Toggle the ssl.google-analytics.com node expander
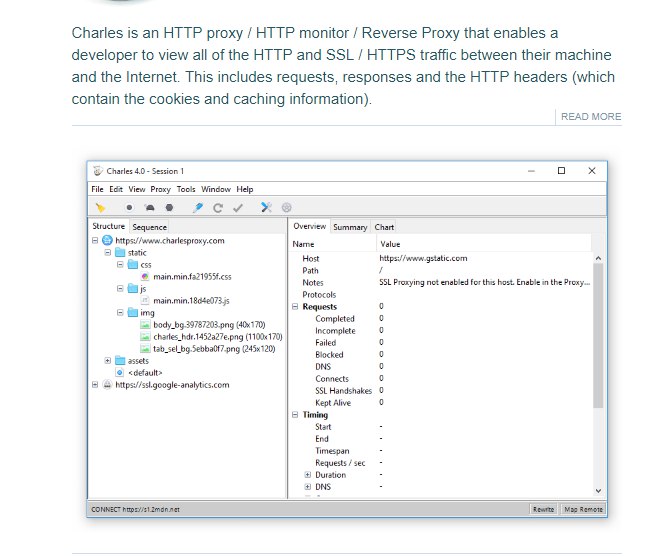The image size is (663, 556). [95, 385]
